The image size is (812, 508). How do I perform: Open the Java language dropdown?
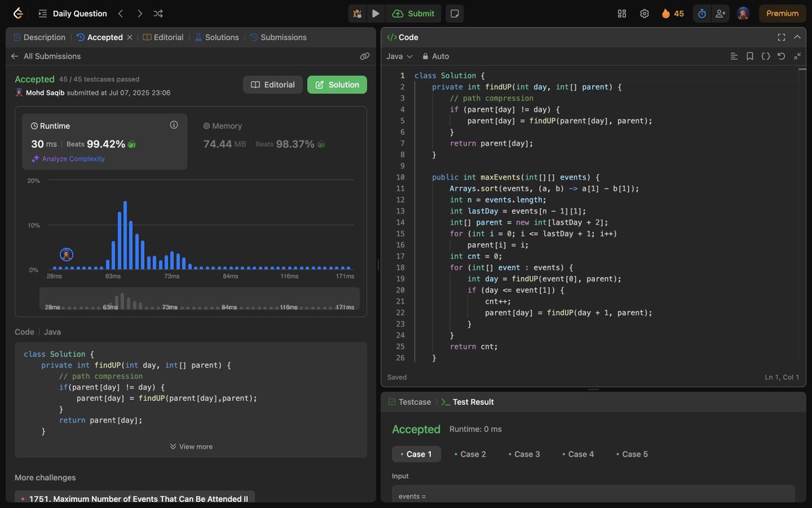[399, 56]
